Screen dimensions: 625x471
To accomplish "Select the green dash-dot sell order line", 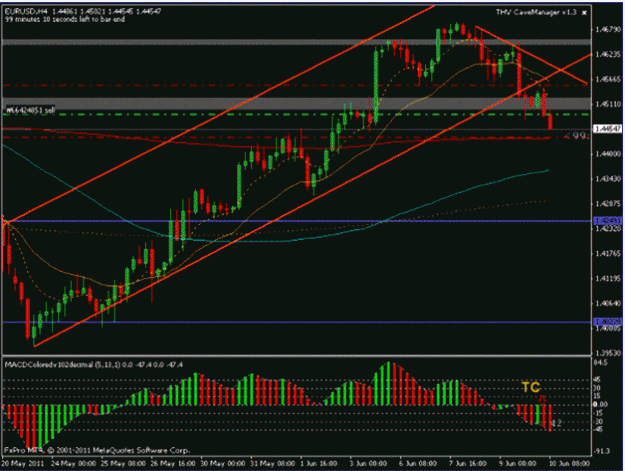I will point(295,114).
